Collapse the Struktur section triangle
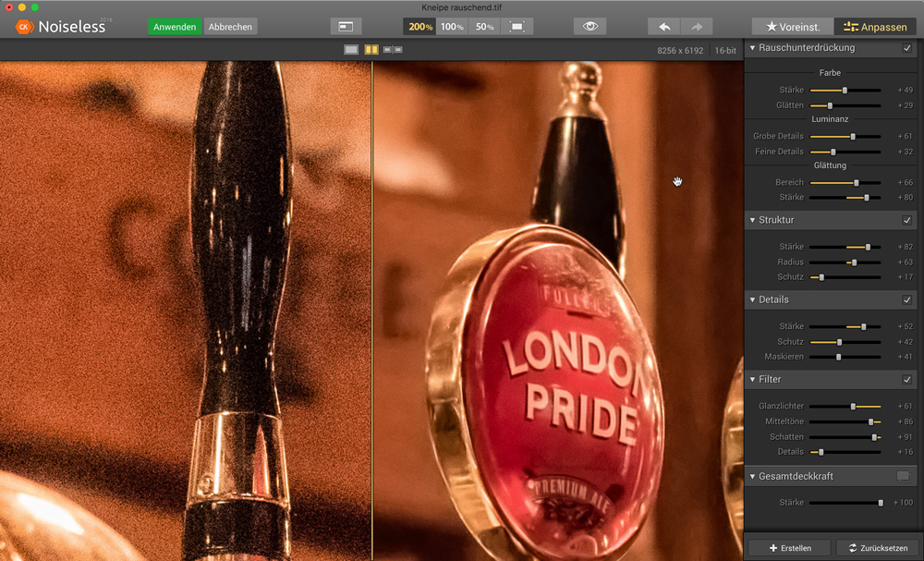The width and height of the screenshot is (924, 561). [x=752, y=220]
